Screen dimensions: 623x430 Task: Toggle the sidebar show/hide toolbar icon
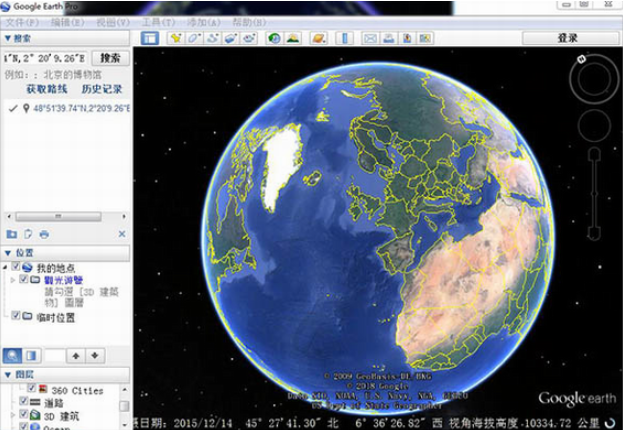[149, 38]
